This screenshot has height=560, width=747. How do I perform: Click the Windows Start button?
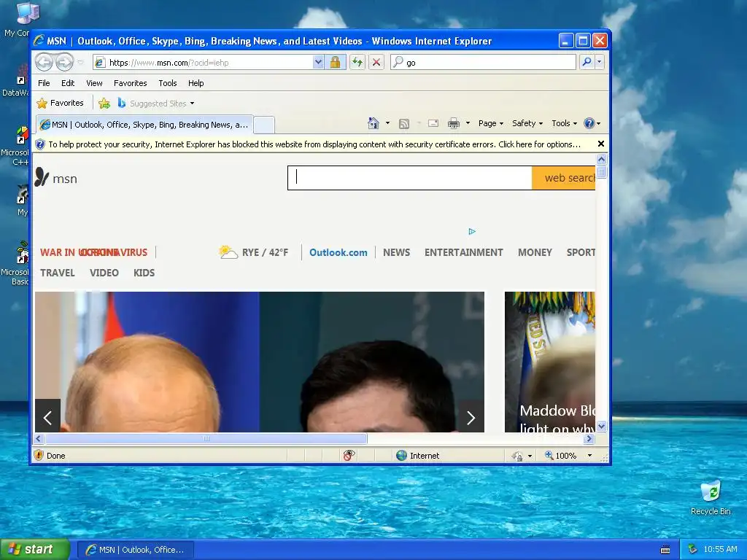coord(35,549)
